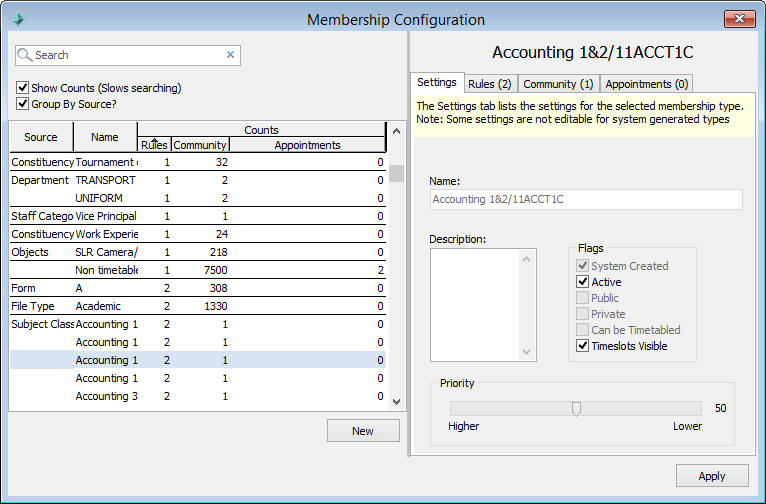The width and height of the screenshot is (766, 504).
Task: Click the Subject Class source cell
Action: coord(42,324)
